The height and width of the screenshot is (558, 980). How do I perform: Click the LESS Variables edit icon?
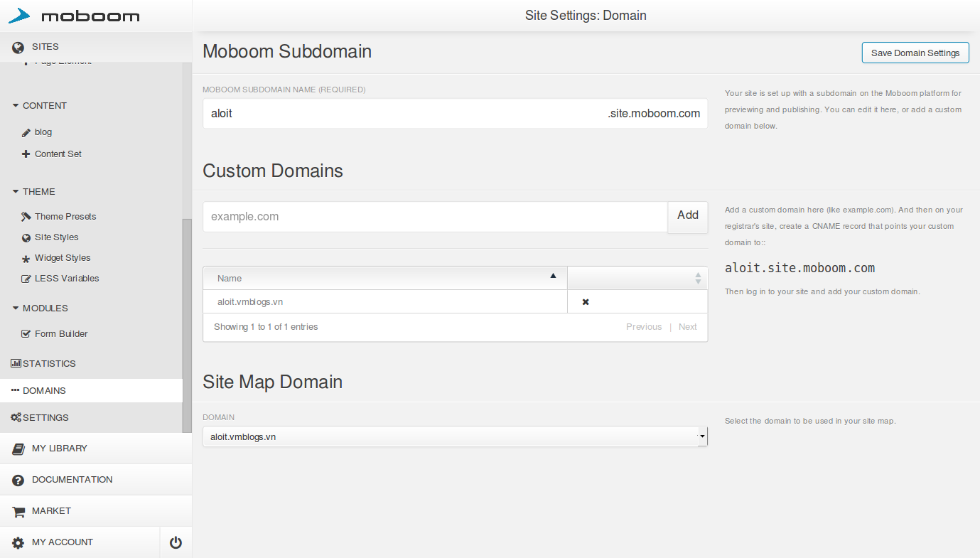(x=26, y=279)
